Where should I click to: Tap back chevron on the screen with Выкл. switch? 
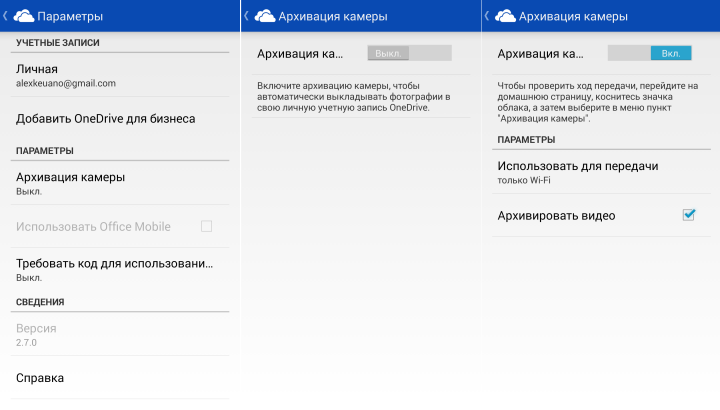click(248, 17)
